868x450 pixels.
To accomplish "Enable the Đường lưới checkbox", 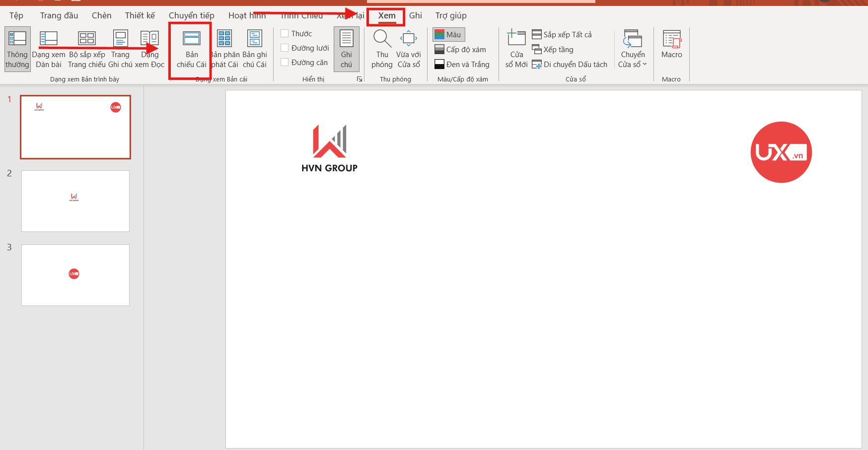I will coord(284,48).
